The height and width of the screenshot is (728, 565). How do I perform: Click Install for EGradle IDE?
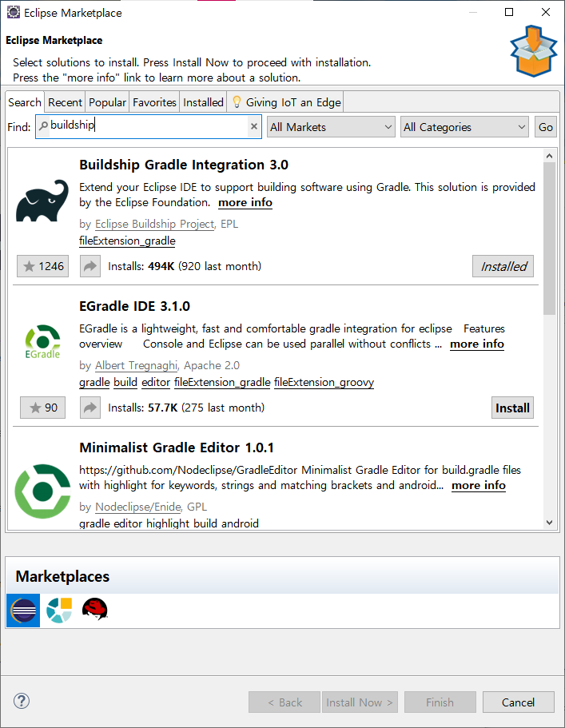512,408
